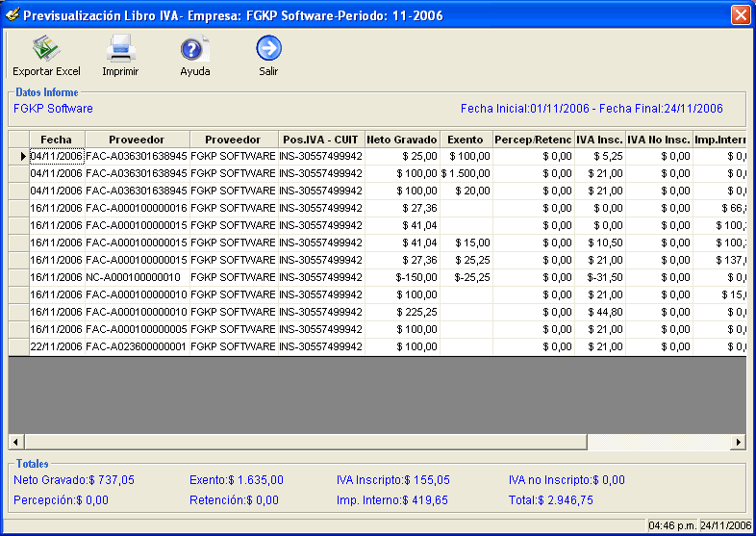Click IVA Insc. cell $ 5,25

pos(600,156)
